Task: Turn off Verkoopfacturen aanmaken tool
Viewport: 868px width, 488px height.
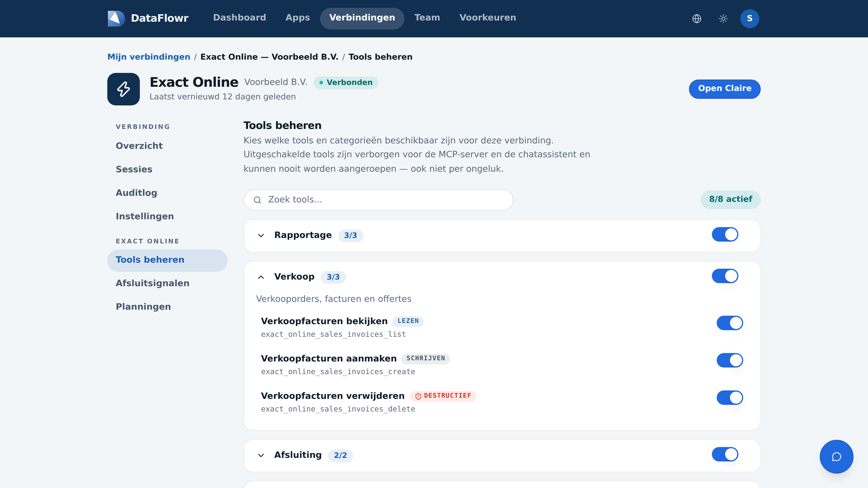Action: pos(729,360)
